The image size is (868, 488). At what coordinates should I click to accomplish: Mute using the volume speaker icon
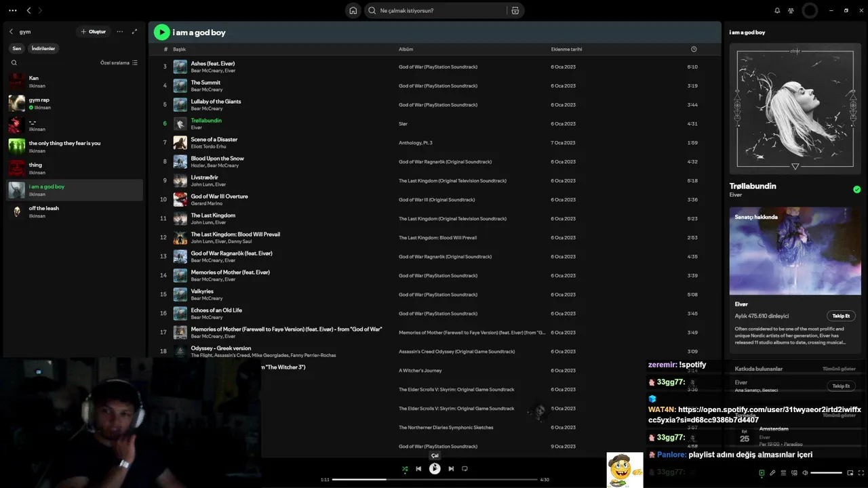pos(805,473)
